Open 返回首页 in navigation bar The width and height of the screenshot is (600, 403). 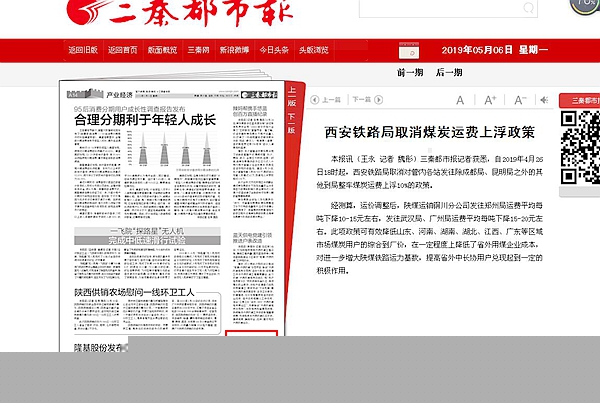tap(122, 50)
